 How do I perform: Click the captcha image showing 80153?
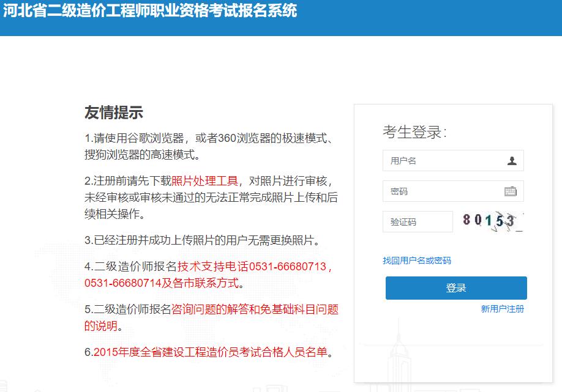tap(493, 221)
